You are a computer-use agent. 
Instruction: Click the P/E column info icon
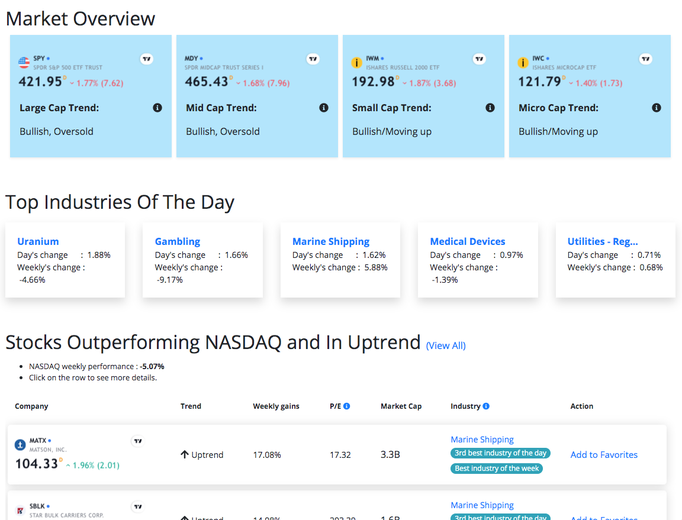347,406
